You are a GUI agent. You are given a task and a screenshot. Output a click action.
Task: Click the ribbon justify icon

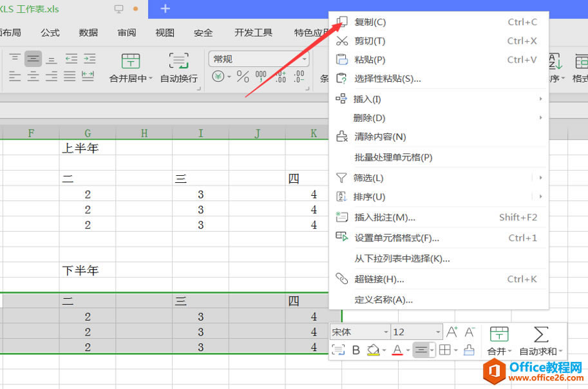click(70, 76)
